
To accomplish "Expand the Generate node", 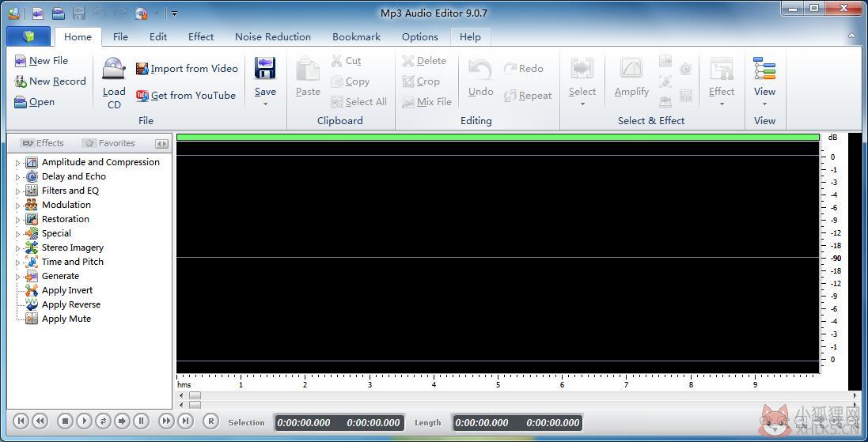I will pyautogui.click(x=17, y=278).
